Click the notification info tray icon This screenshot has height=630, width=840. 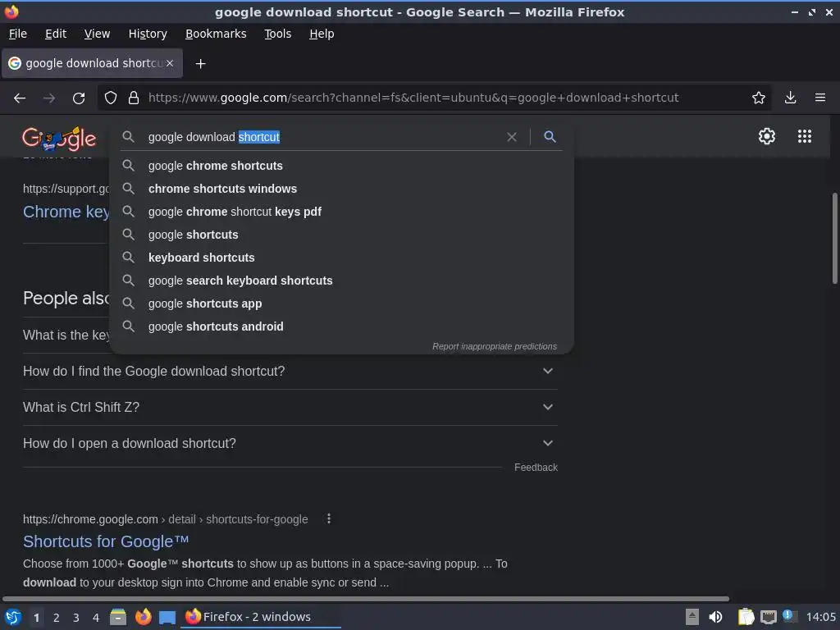(788, 615)
